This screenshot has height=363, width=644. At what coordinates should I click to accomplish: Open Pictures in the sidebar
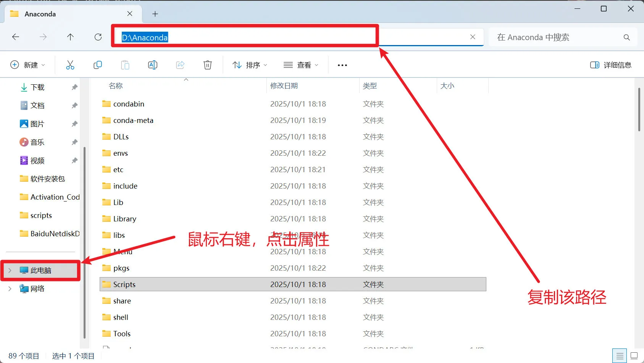37,124
